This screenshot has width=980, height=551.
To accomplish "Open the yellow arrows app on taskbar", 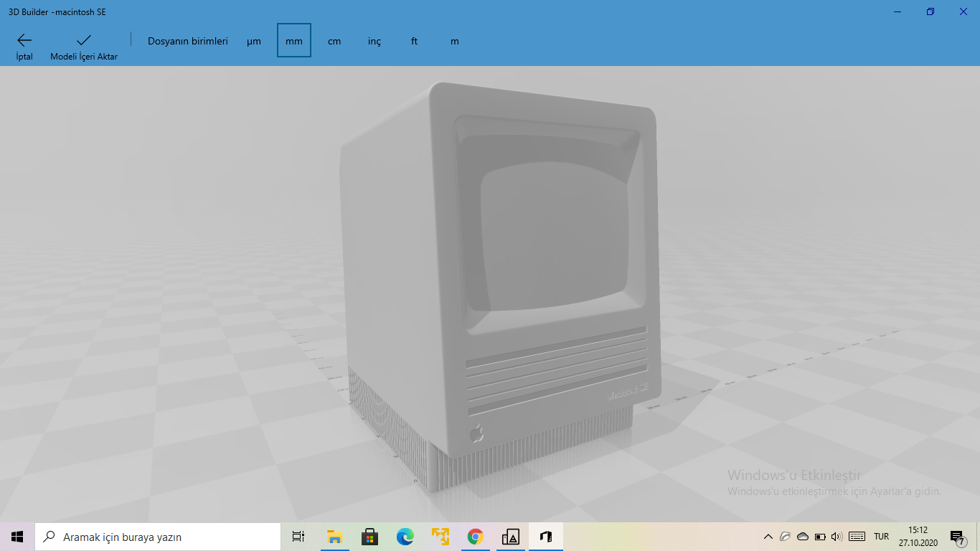I will coord(440,537).
